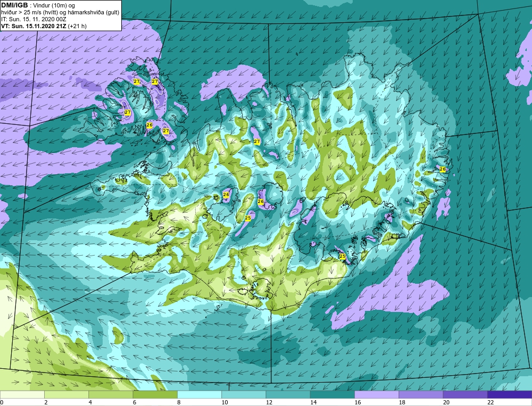
Task: Click the legend scale value "12"
Action: (x=269, y=402)
